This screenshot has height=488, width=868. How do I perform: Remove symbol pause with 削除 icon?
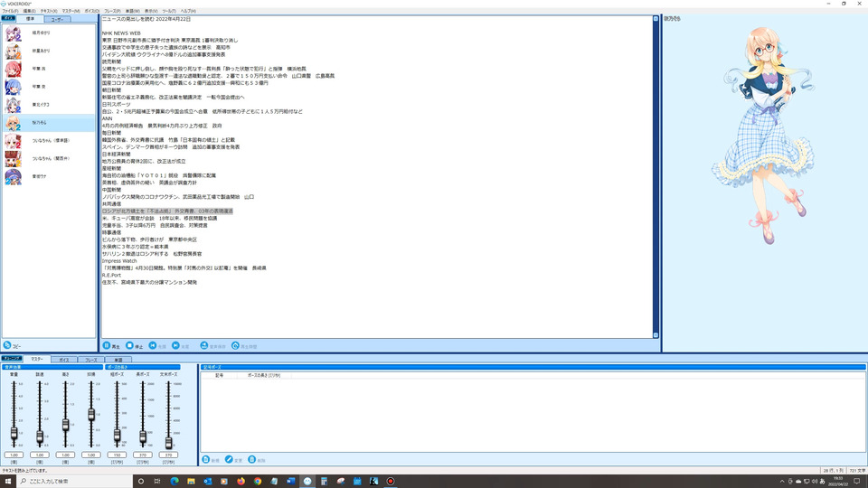click(x=252, y=460)
